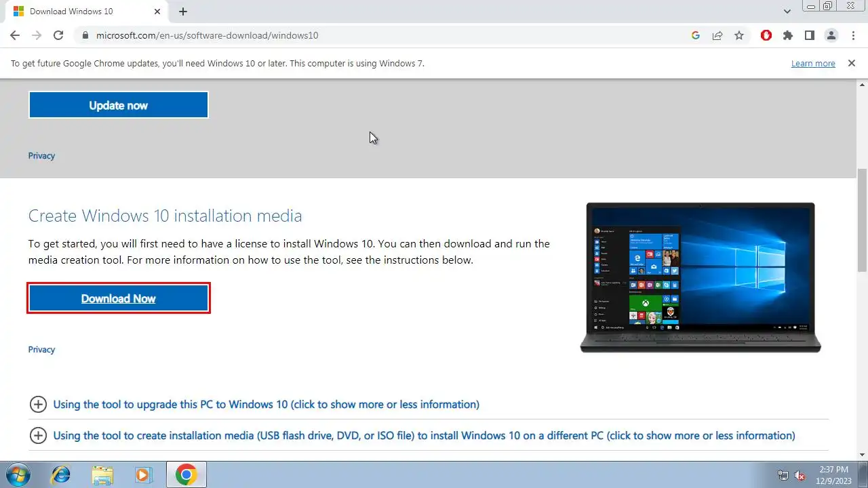Click the vertical scrollbar thumb
Screen dimensions: 868x488
862,220
